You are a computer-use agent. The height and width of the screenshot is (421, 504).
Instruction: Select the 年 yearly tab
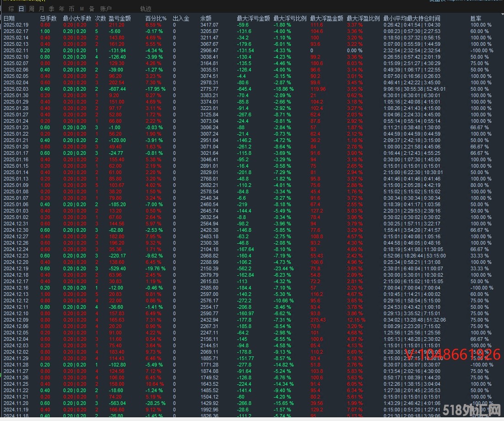(61, 9)
